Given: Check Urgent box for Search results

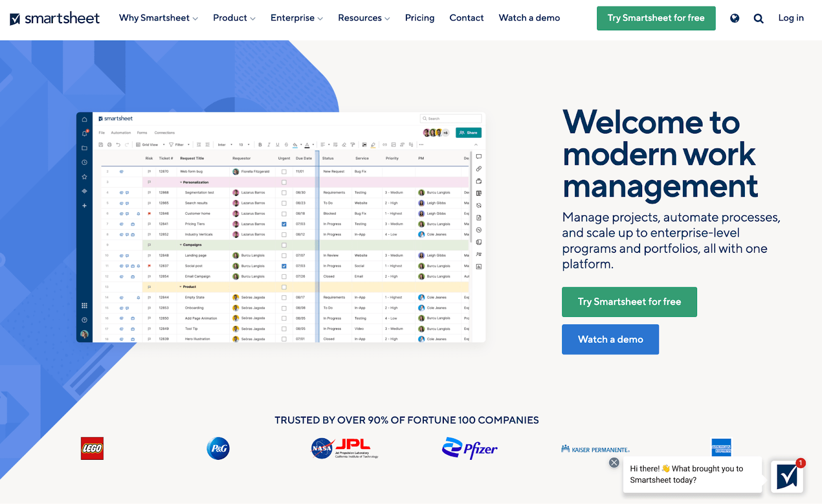Looking at the screenshot, I should (284, 203).
